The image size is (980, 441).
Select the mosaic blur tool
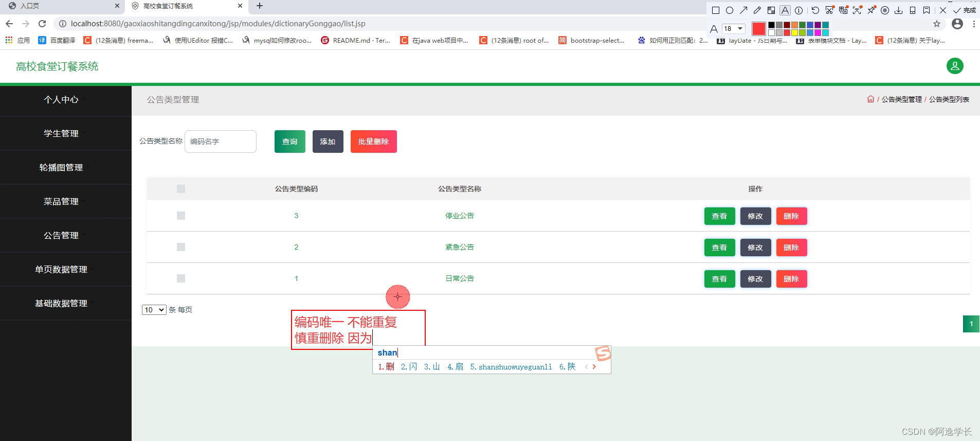coord(771,10)
